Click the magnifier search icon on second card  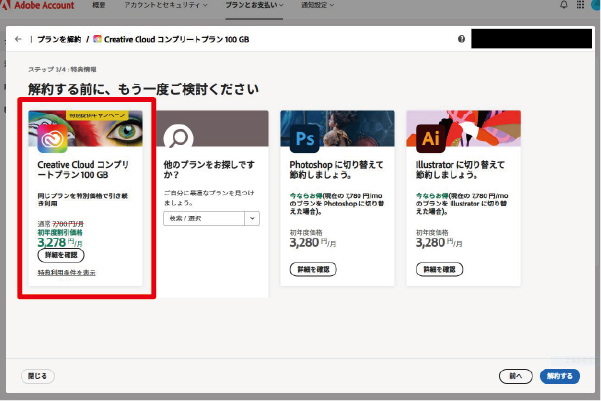[178, 138]
